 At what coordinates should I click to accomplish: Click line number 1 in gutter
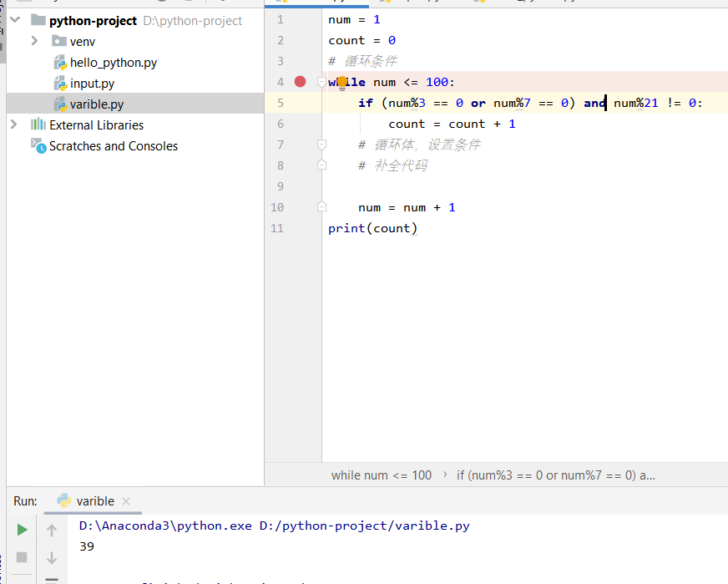(280, 19)
